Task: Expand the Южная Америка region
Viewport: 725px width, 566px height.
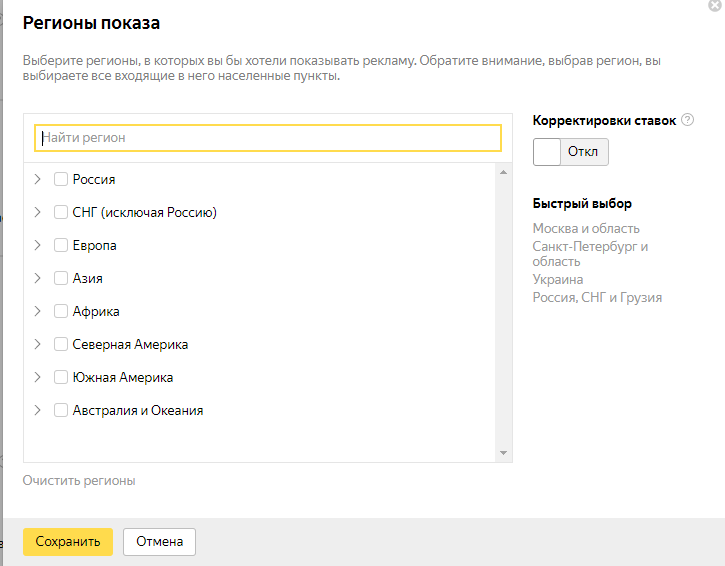Action: click(x=37, y=377)
